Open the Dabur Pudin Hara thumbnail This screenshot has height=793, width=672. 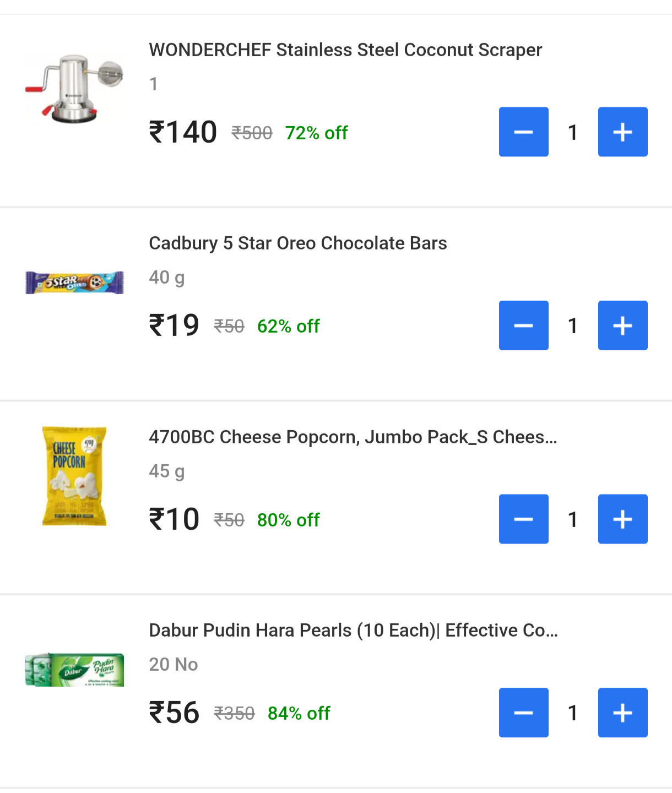(74, 670)
